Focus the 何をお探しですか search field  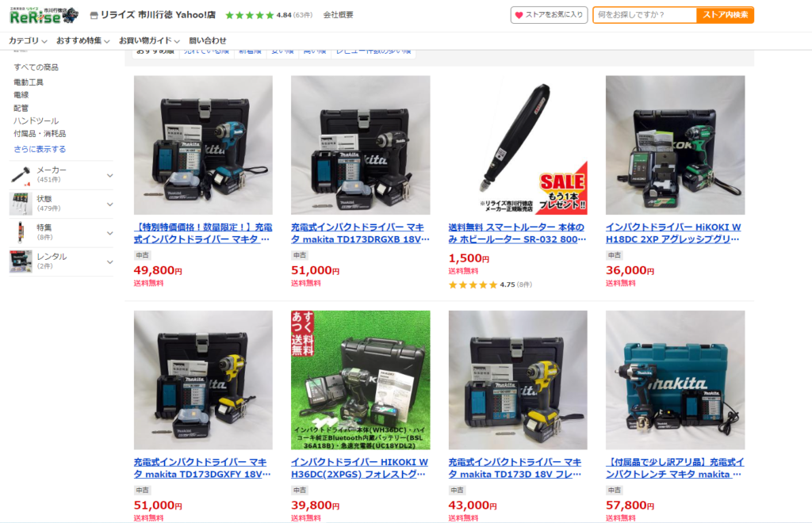click(645, 15)
